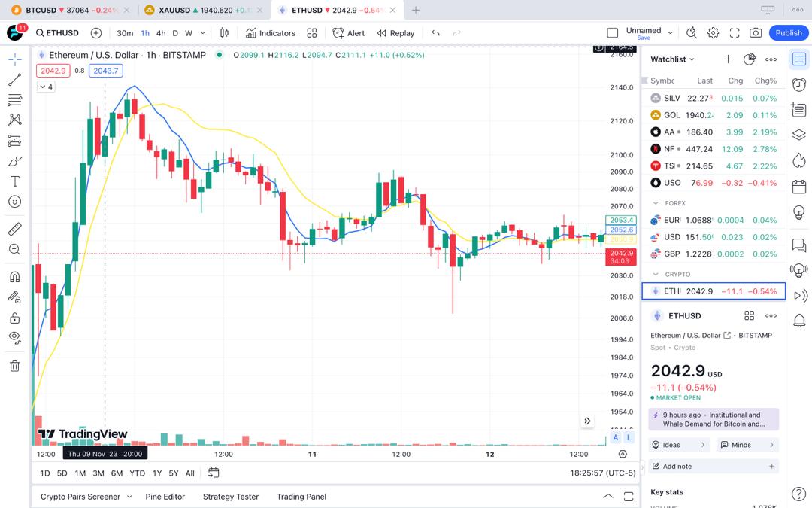
Task: Open the Alerts clock icon in right sidebar
Action: pos(799,85)
